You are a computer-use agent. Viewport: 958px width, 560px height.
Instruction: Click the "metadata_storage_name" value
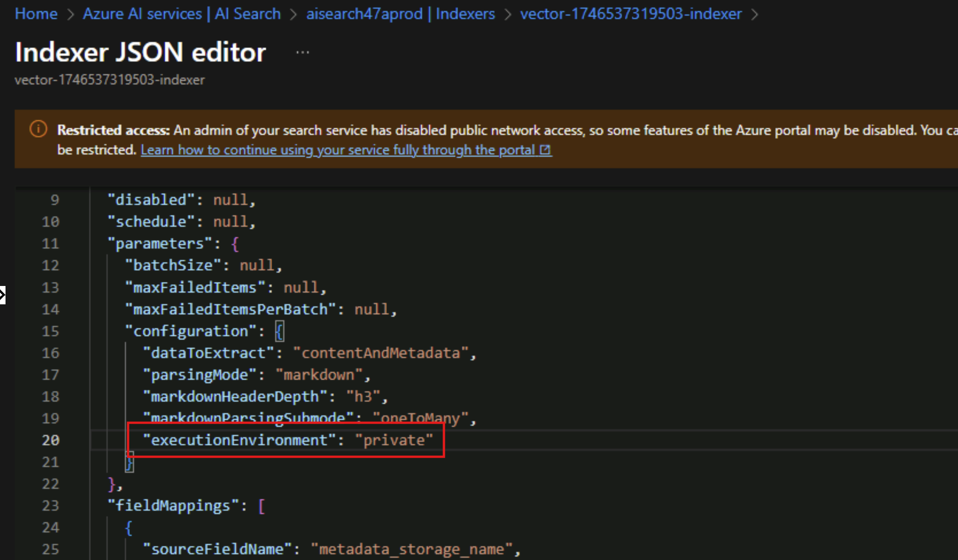[x=411, y=549]
